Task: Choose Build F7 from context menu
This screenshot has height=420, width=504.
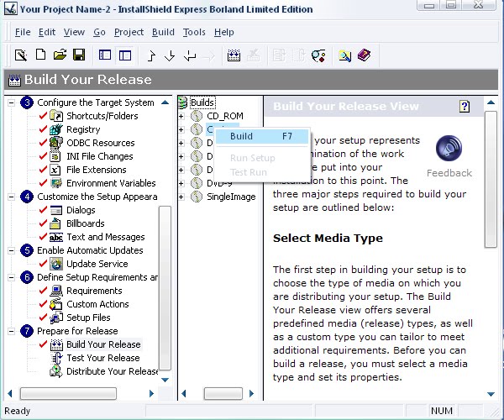Action: (261, 136)
